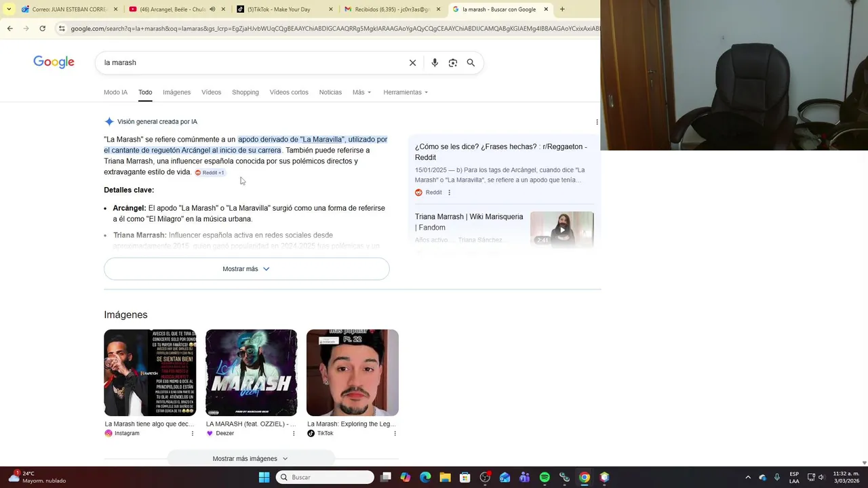This screenshot has width=868, height=488.
Task: Show hidden system tray icons chevron
Action: [x=748, y=477]
